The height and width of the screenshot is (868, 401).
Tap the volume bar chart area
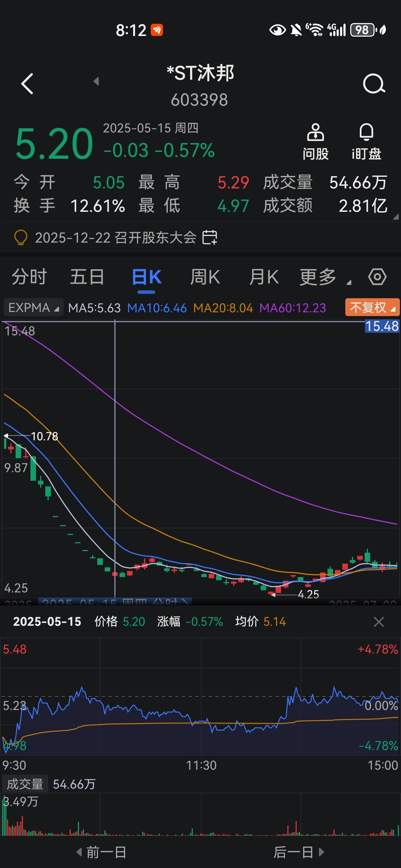(200, 815)
